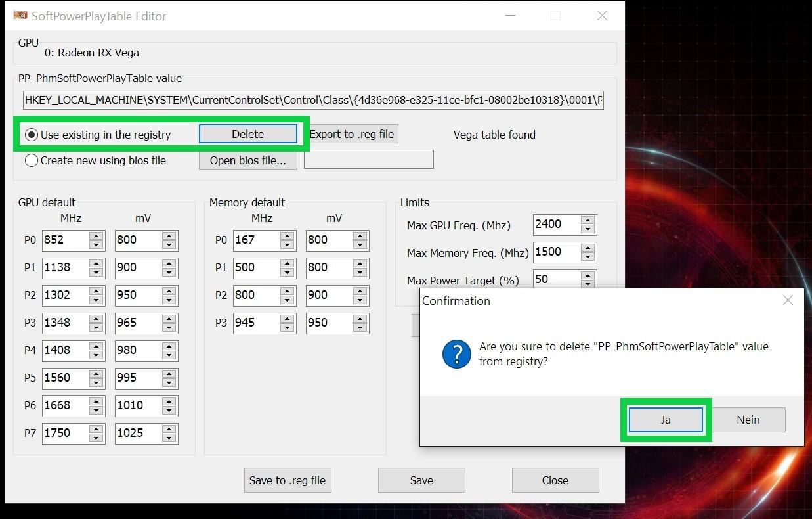
Task: Decrease GPU P5 mV with down arrow
Action: [x=169, y=383]
